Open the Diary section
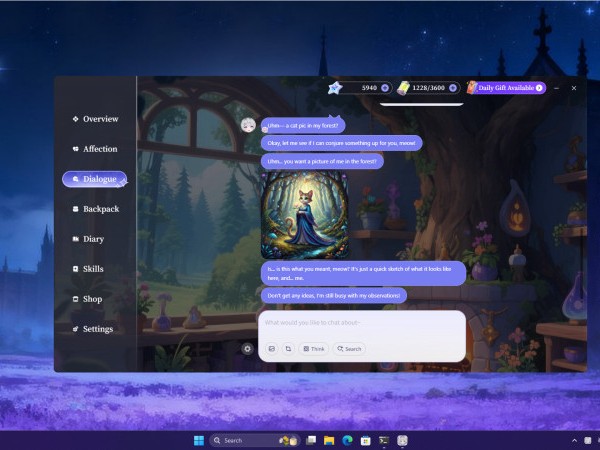This screenshot has width=600, height=450. [x=88, y=239]
